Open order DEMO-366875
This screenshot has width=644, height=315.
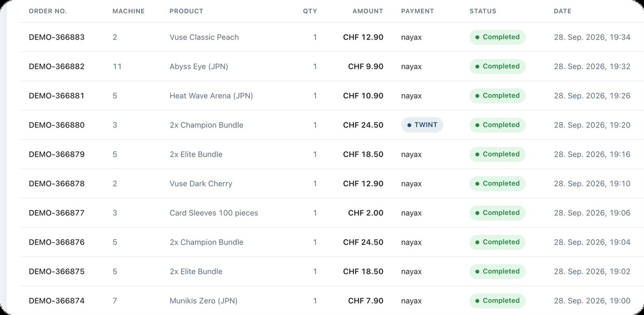pos(56,271)
